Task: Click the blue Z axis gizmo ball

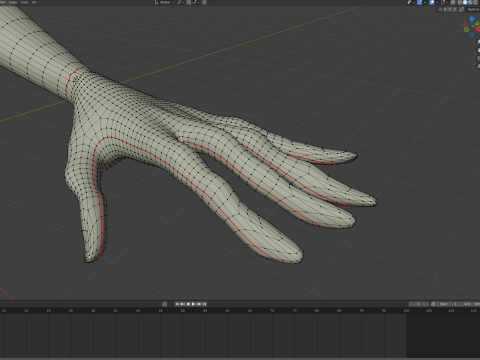Action: (472, 19)
